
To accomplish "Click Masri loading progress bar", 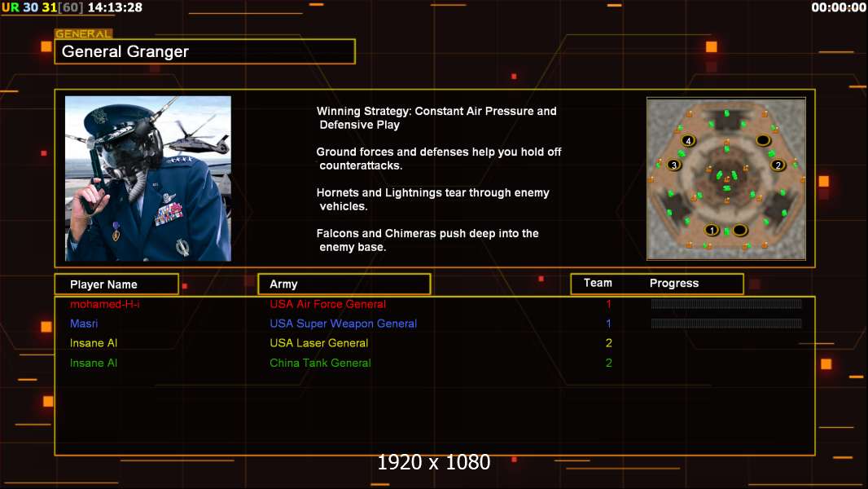I will 726,324.
